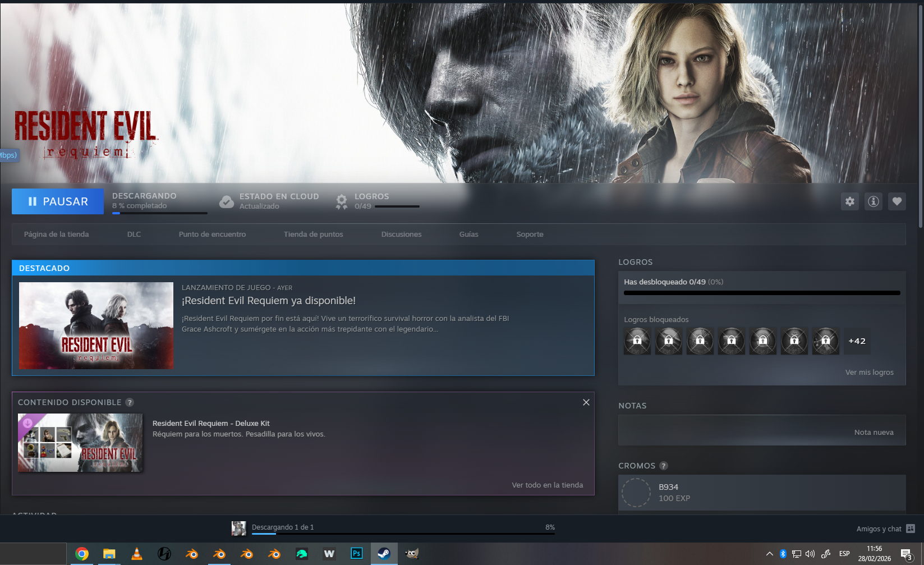
Task: Open the featured Resident Evil Requiem news thumbnail
Action: click(x=96, y=325)
